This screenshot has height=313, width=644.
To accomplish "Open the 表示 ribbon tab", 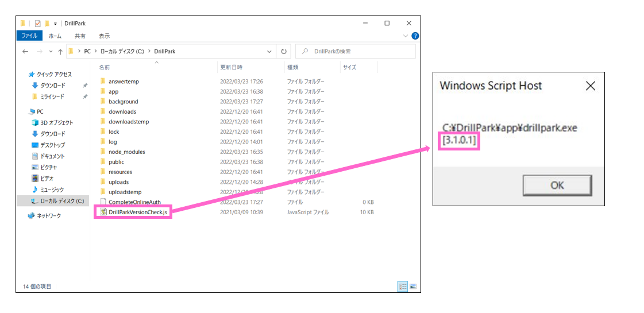I will tap(104, 36).
